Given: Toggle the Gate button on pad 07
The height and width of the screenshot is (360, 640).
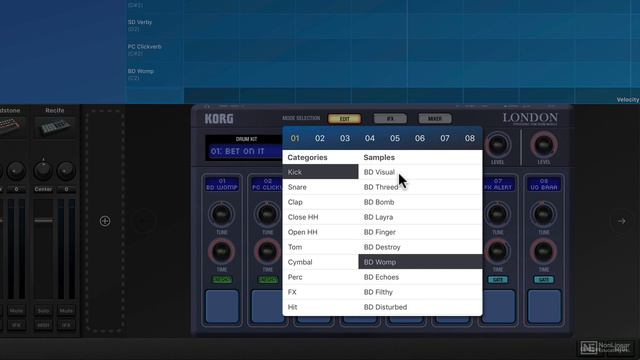Looking at the screenshot, I should pos(498,280).
